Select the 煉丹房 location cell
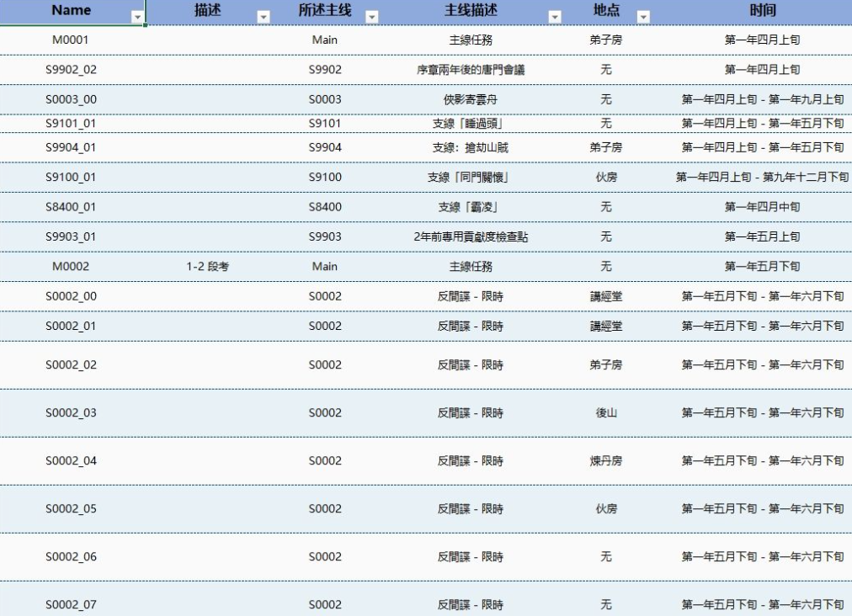Viewport: 852px width, 616px height. click(605, 461)
